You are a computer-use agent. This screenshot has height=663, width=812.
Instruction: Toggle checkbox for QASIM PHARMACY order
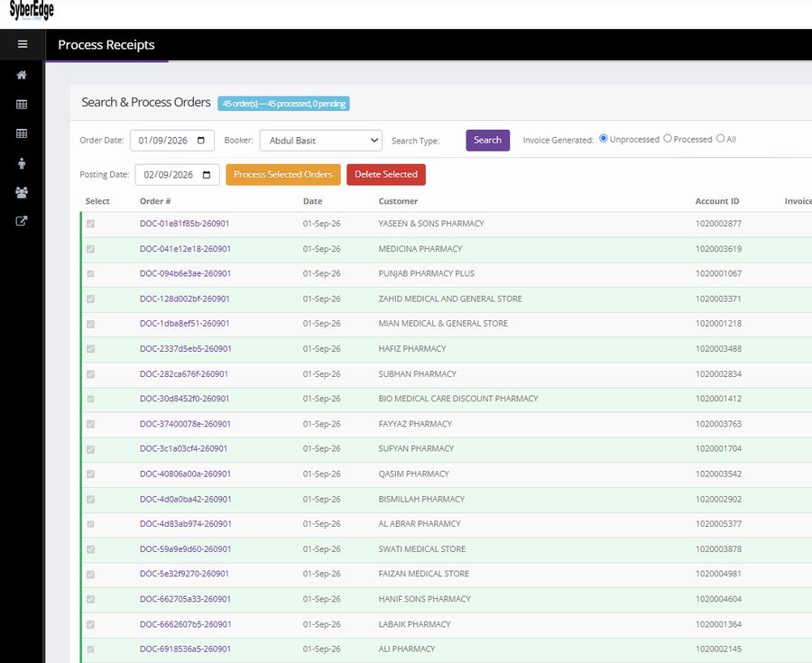coord(90,474)
